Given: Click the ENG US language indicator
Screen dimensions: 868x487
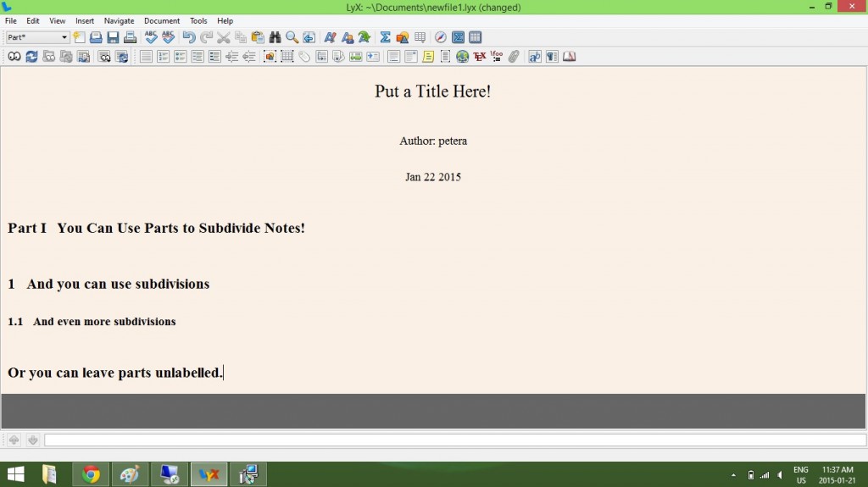Looking at the screenshot, I should point(800,474).
